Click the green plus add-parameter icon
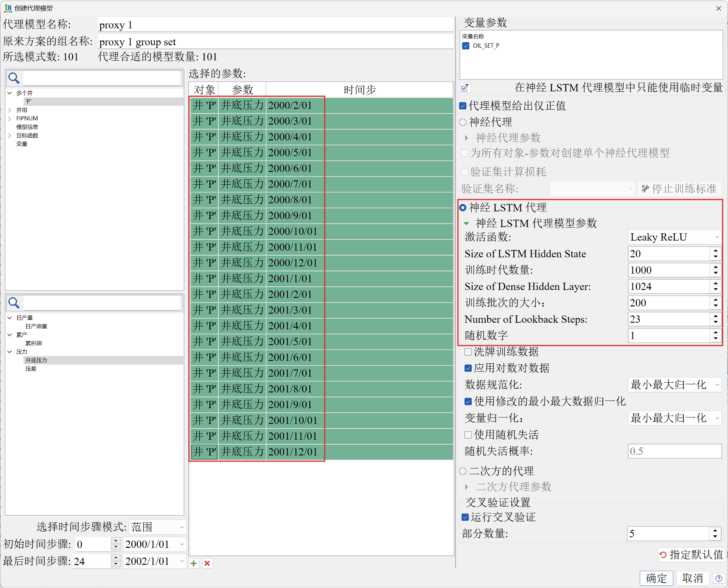Image resolution: width=728 pixels, height=588 pixels. [x=194, y=563]
